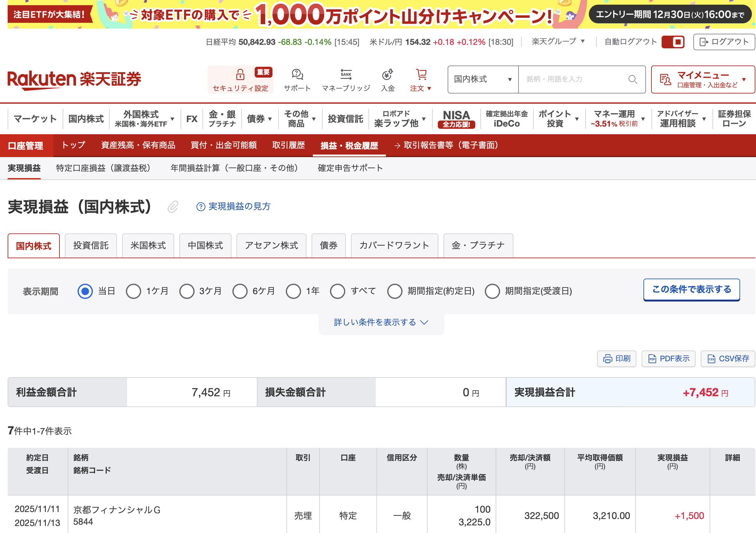
Task: Open the 国内株式 search category dropdown
Action: click(x=483, y=80)
